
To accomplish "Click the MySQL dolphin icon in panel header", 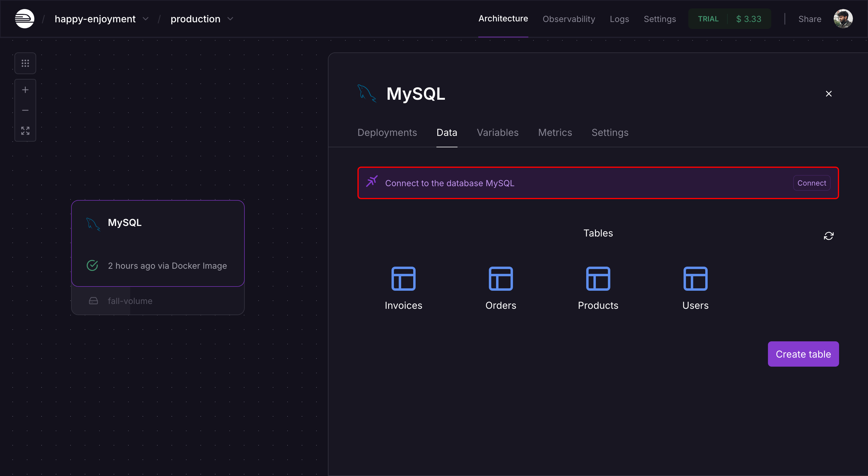I will coord(366,93).
